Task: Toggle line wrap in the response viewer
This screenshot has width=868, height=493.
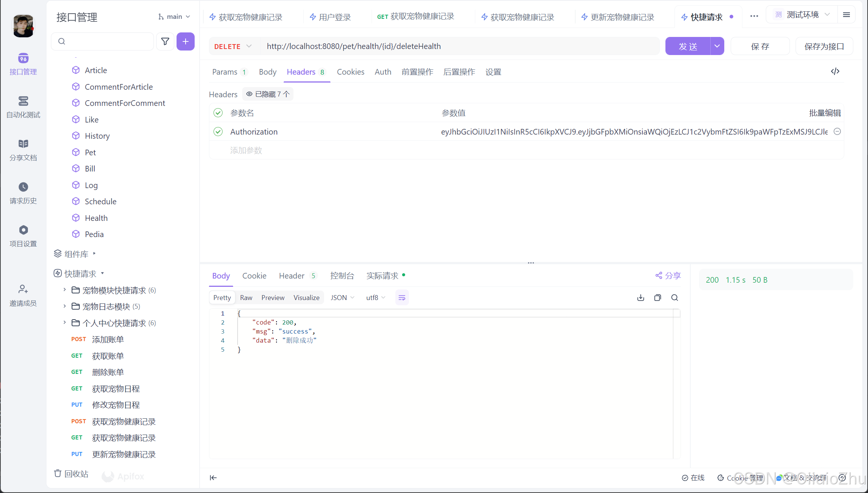Action: [x=402, y=297]
